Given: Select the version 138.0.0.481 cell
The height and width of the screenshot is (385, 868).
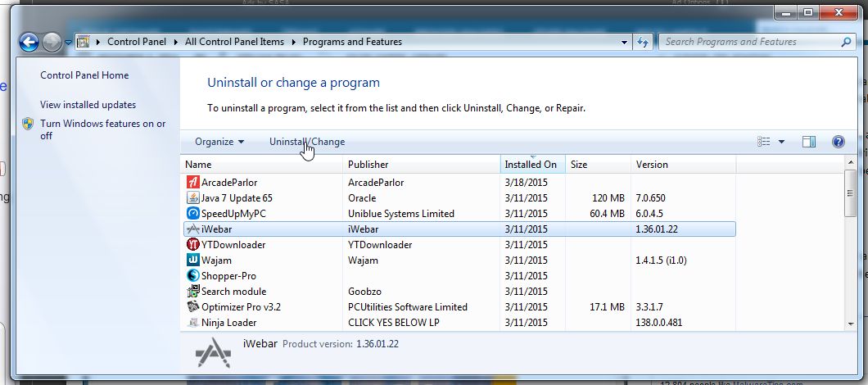Looking at the screenshot, I should [x=658, y=322].
